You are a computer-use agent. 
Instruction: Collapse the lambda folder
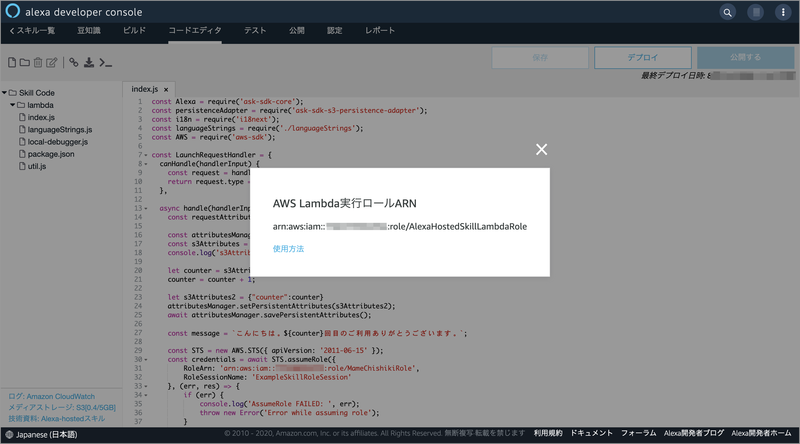click(x=13, y=105)
